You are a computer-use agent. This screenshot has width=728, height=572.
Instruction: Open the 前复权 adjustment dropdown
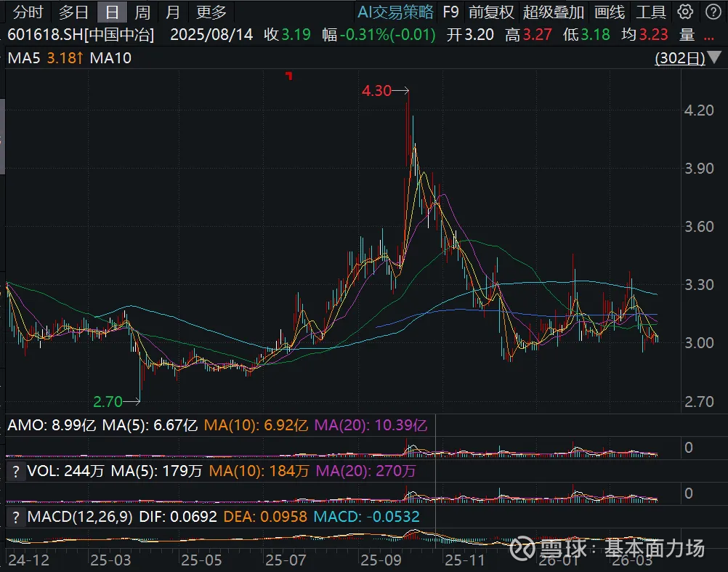click(x=490, y=12)
